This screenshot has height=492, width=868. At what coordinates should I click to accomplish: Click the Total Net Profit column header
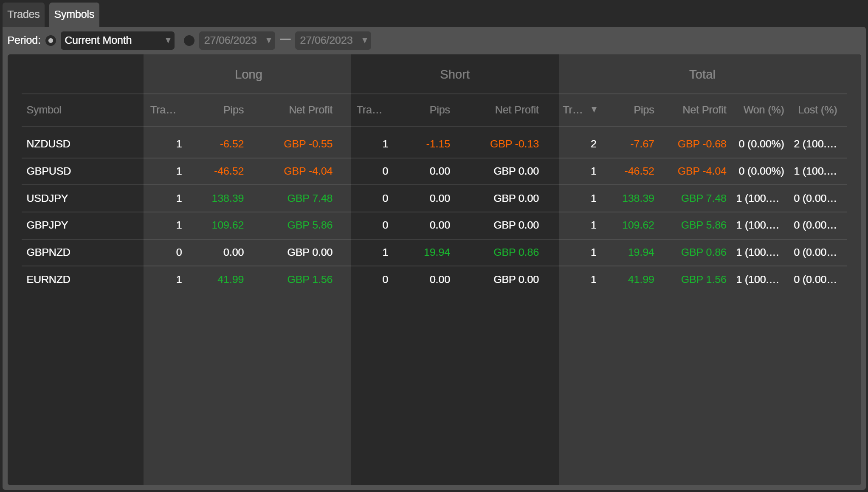coord(704,110)
